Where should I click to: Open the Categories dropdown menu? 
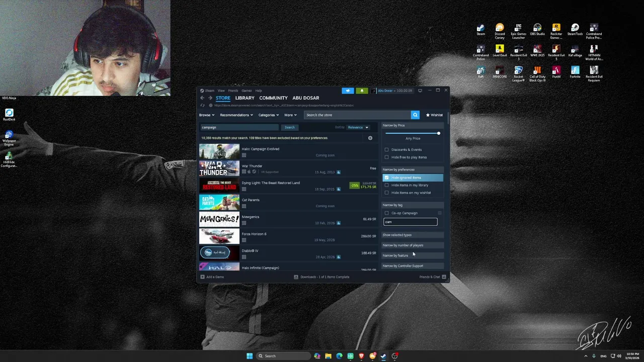click(268, 115)
